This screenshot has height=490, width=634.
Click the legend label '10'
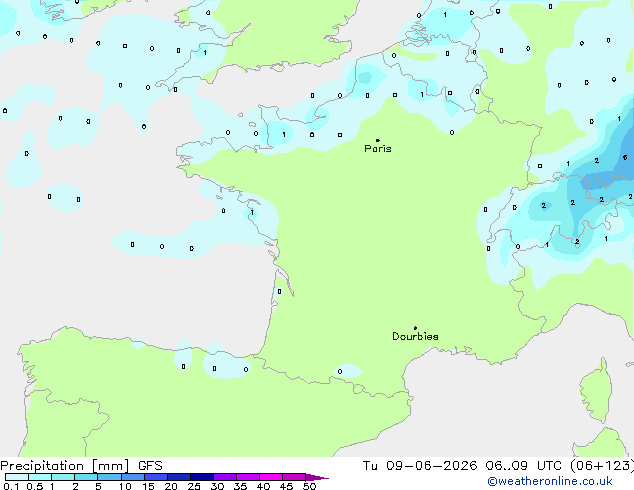click(125, 486)
